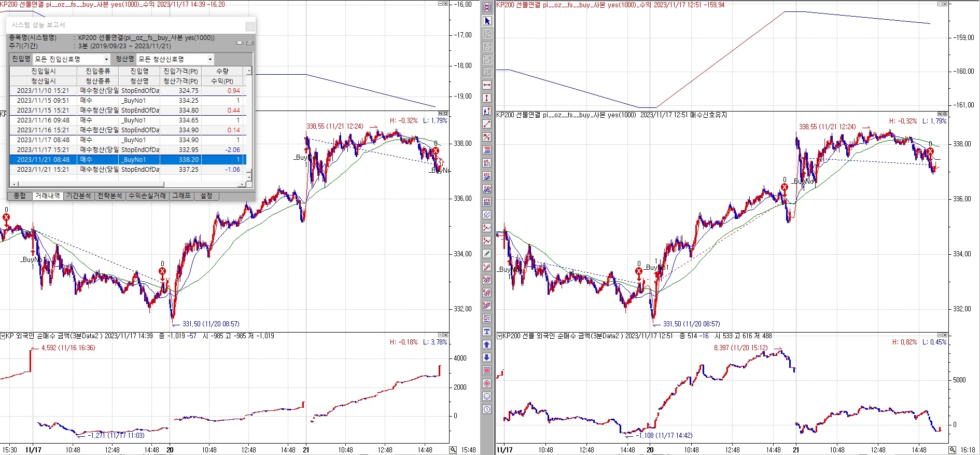The image size is (980, 455).
Task: Open the 기간분석 period analysis tab
Action: tap(79, 196)
